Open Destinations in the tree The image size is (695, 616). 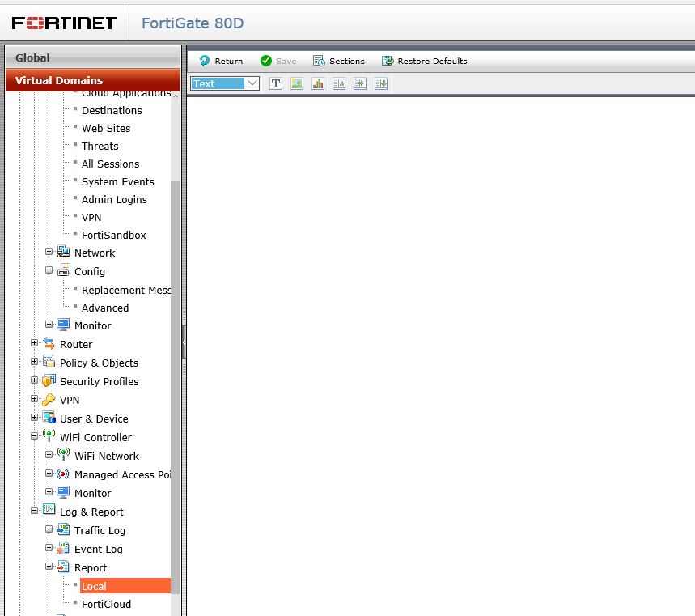(112, 110)
